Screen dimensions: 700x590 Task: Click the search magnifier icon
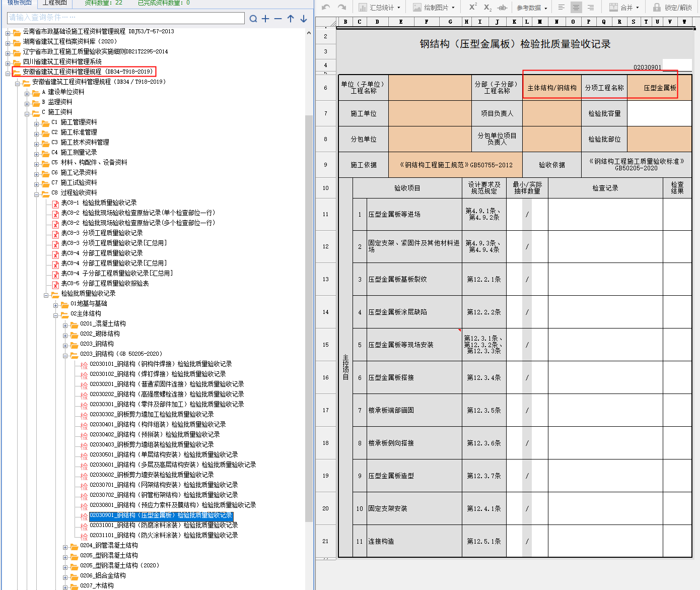click(253, 19)
